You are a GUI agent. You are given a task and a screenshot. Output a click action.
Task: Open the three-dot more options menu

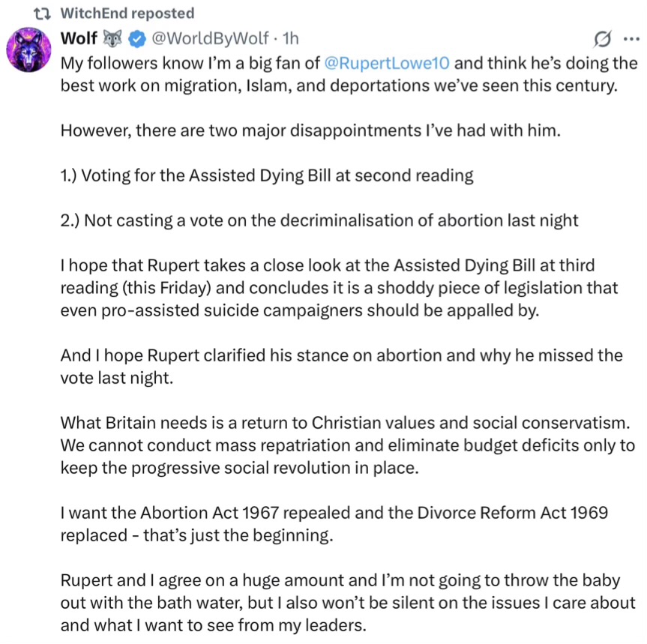631,39
